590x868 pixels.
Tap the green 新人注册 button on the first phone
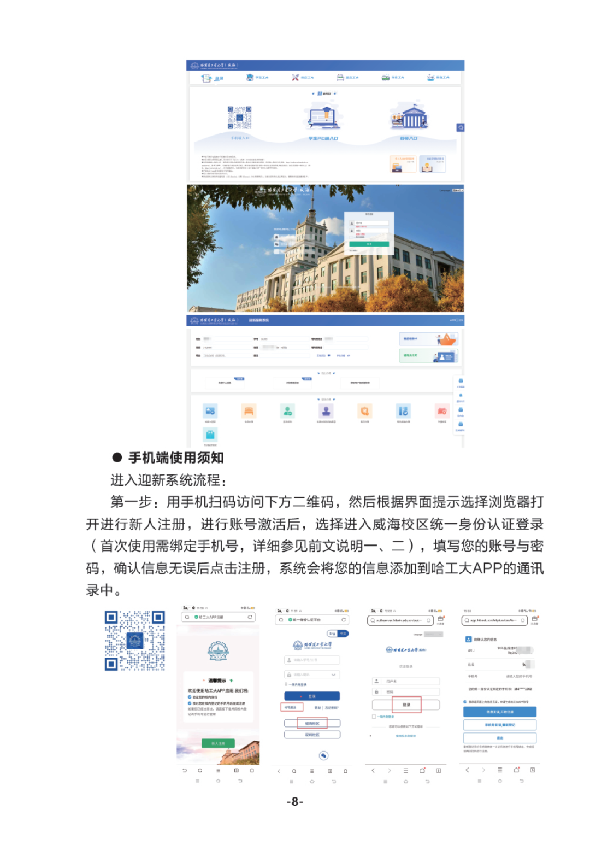(218, 743)
